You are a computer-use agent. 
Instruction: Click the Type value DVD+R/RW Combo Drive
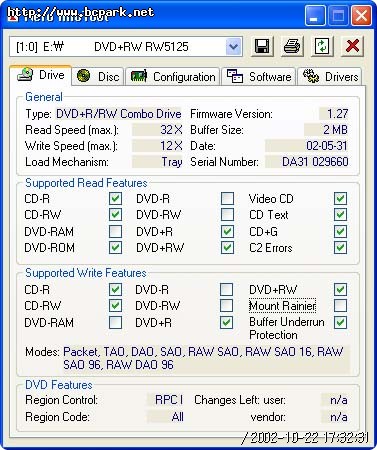point(118,114)
